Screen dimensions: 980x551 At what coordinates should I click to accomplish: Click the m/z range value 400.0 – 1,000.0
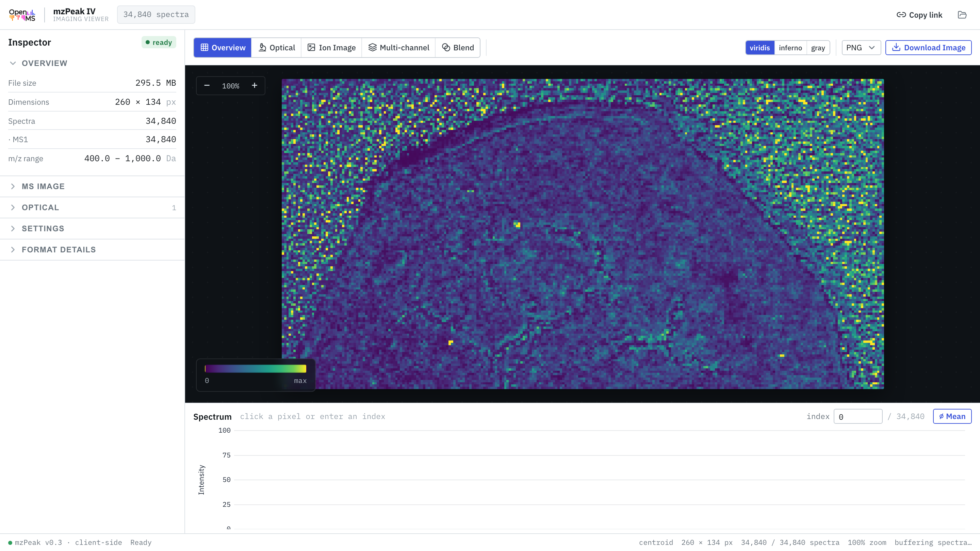click(x=122, y=158)
